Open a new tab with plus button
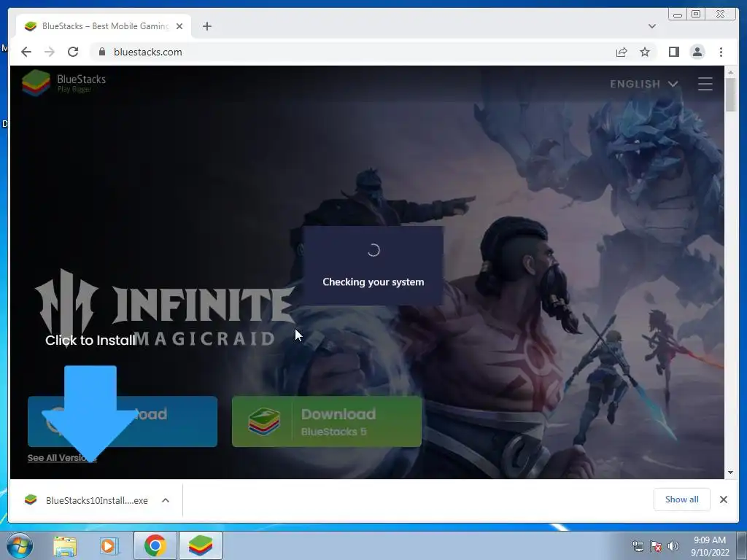The height and width of the screenshot is (560, 747). tap(206, 26)
